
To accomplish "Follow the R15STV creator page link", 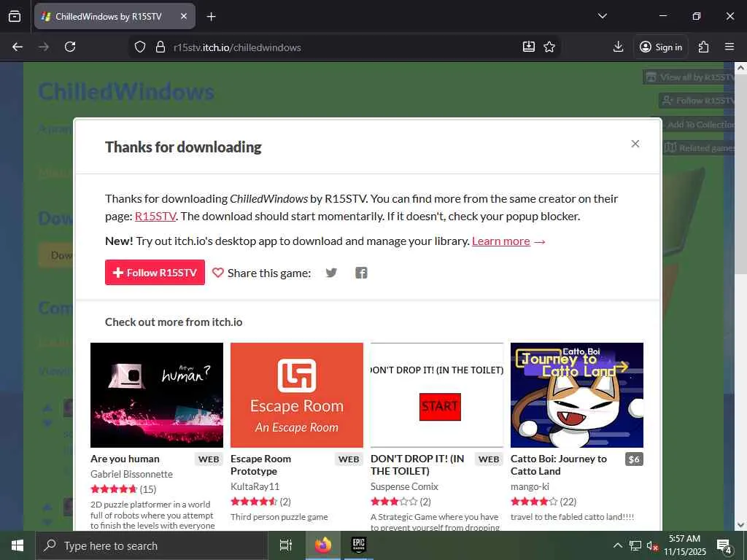I will tap(155, 216).
